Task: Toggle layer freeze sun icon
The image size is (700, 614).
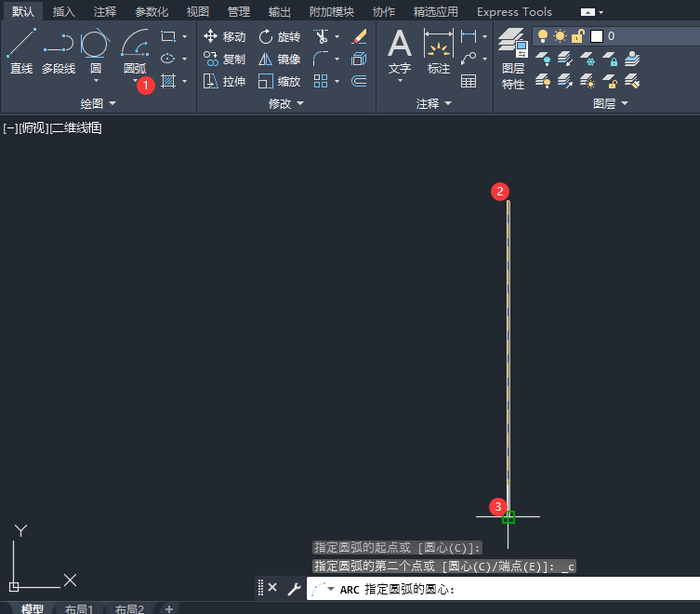Action: coord(560,35)
